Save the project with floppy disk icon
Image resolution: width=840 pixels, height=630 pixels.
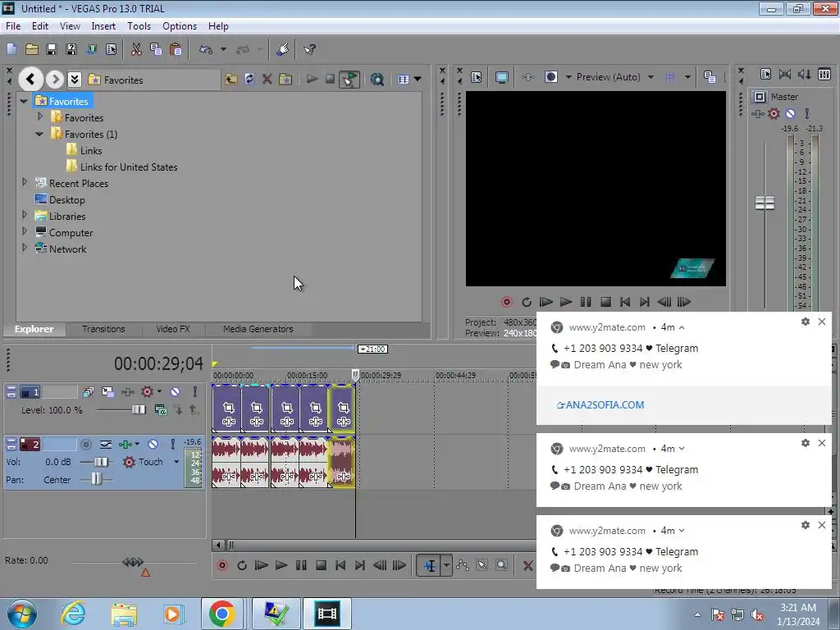click(52, 50)
